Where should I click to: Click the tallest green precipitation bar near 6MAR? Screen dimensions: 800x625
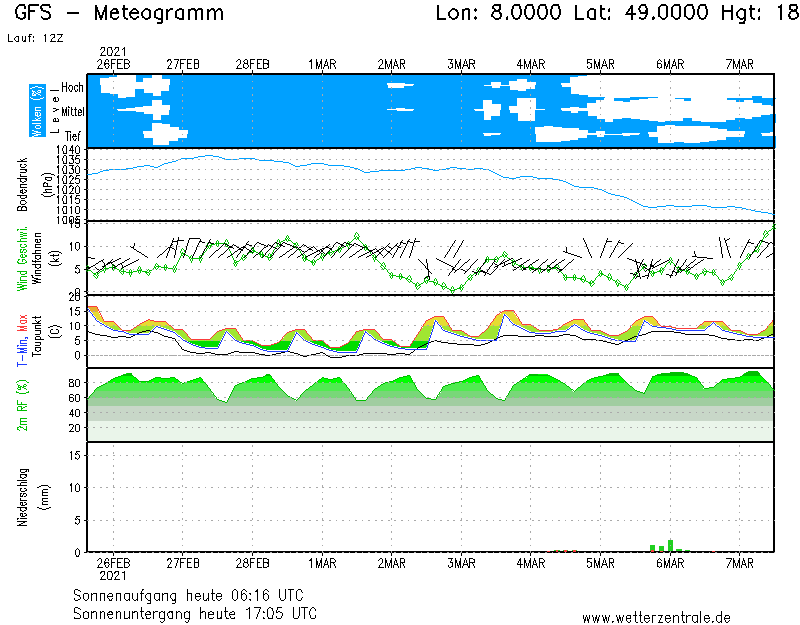pos(670,546)
